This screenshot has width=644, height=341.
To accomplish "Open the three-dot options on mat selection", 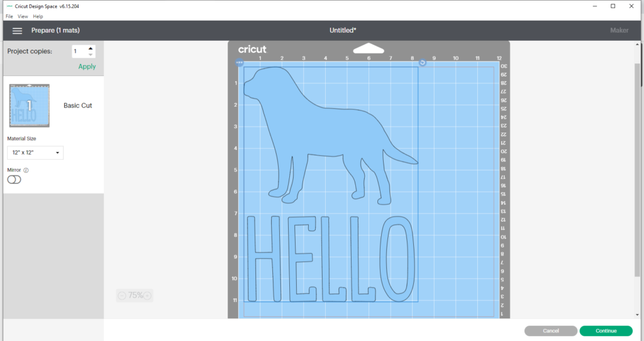I will click(240, 63).
